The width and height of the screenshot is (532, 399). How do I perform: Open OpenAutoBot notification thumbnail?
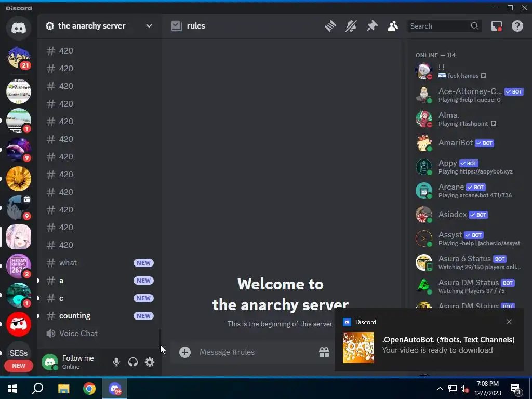(x=358, y=348)
